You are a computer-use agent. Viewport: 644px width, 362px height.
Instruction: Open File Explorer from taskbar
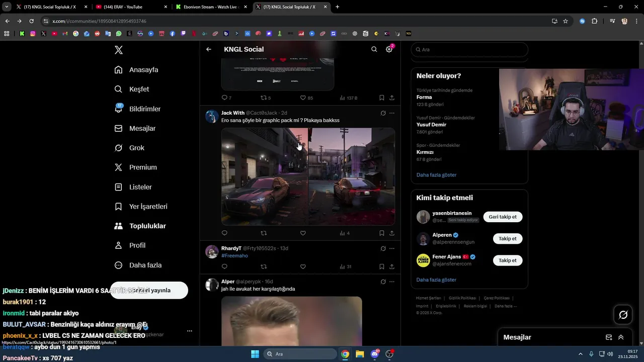(360, 354)
